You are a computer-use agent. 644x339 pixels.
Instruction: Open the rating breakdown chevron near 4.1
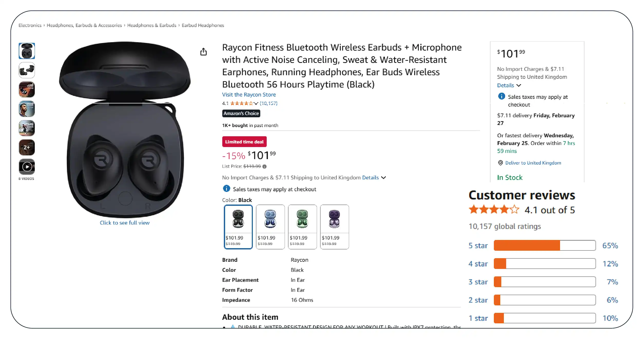point(256,103)
